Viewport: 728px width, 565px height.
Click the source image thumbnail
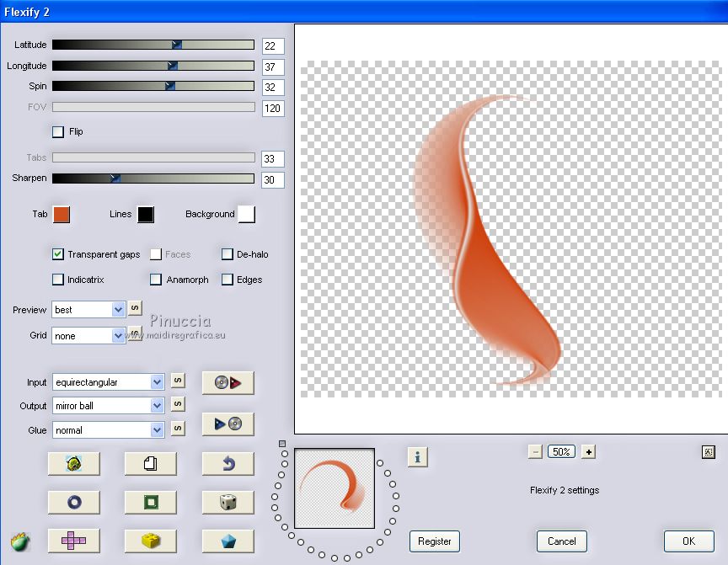[335, 488]
